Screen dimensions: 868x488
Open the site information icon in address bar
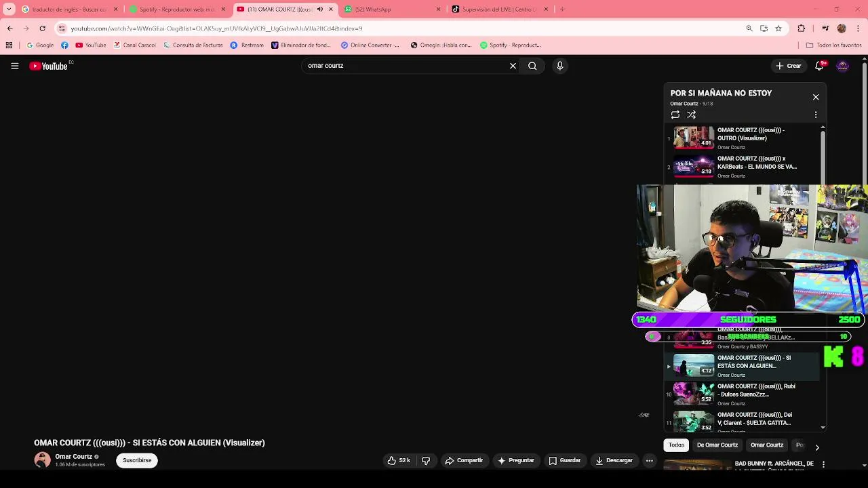(62, 28)
